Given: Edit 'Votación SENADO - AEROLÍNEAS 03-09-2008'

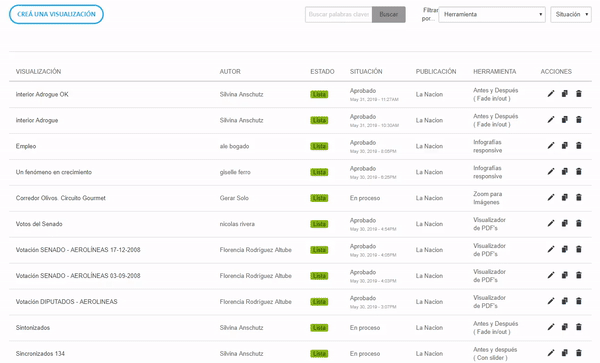Looking at the screenshot, I should (551, 275).
